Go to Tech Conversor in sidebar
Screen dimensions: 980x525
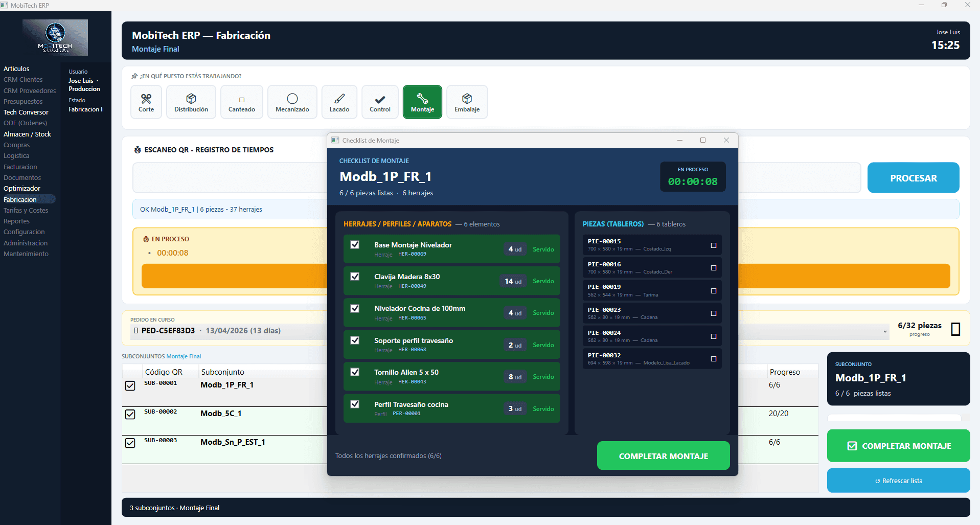click(x=26, y=112)
